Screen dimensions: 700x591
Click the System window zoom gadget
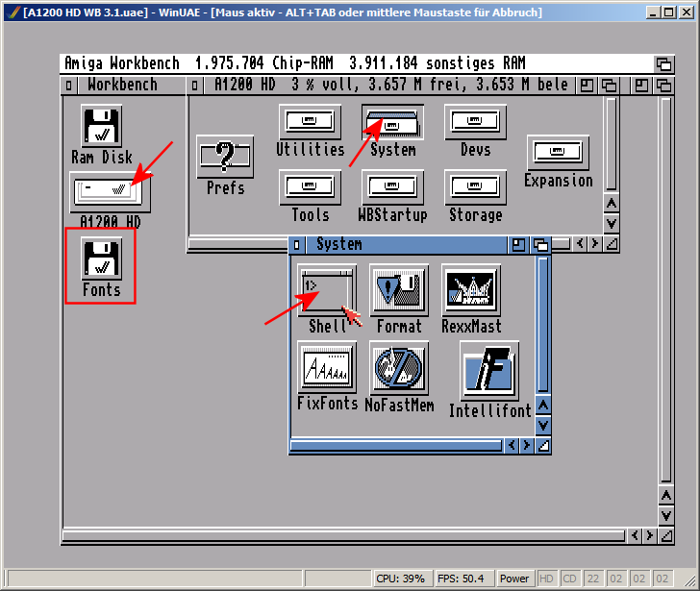pos(519,245)
